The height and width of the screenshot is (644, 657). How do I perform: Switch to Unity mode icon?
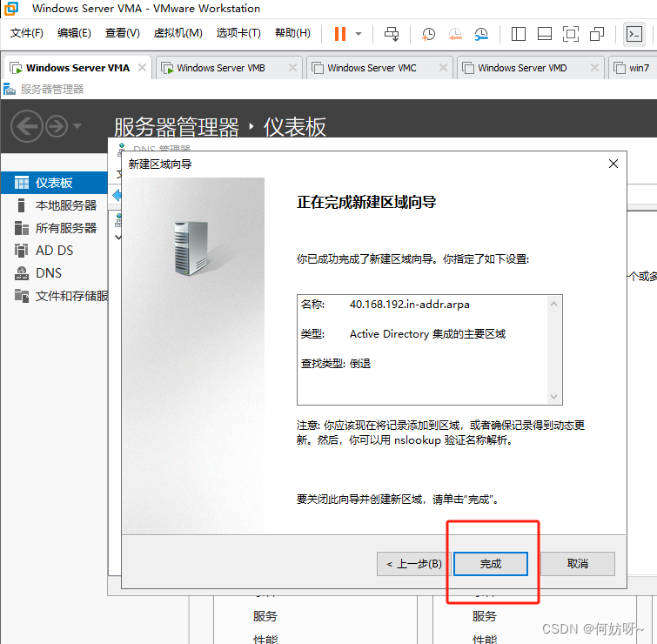point(597,34)
